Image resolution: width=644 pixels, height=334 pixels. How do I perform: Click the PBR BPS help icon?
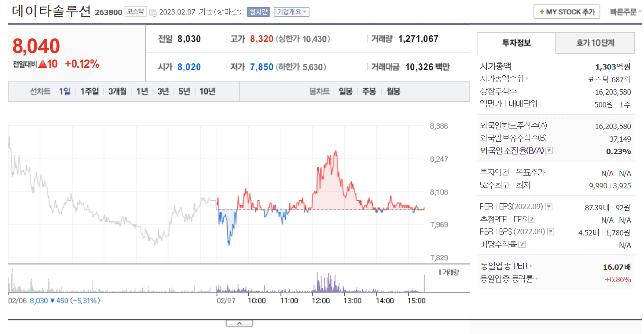(551, 232)
